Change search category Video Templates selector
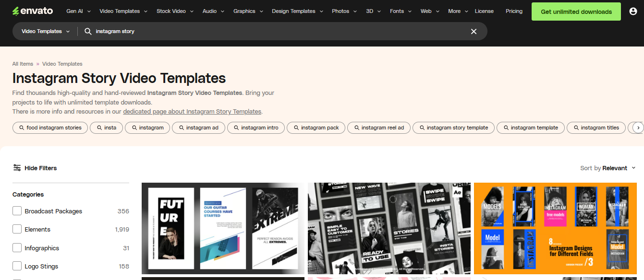The height and width of the screenshot is (280, 644). tap(46, 31)
